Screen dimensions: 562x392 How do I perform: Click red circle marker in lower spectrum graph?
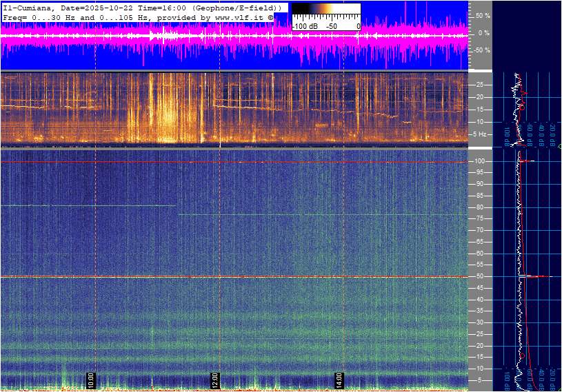tap(522, 355)
